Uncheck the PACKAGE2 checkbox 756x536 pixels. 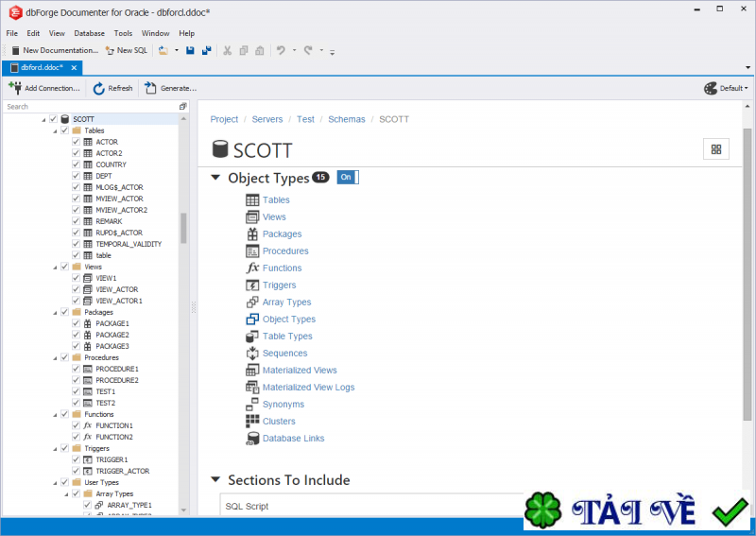pyautogui.click(x=76, y=335)
